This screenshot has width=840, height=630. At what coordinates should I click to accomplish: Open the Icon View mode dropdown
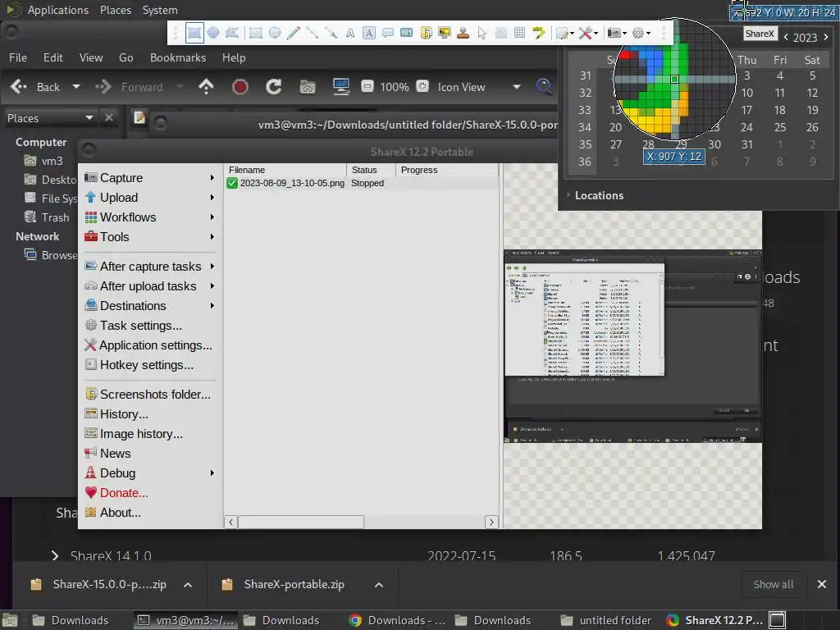coord(477,87)
